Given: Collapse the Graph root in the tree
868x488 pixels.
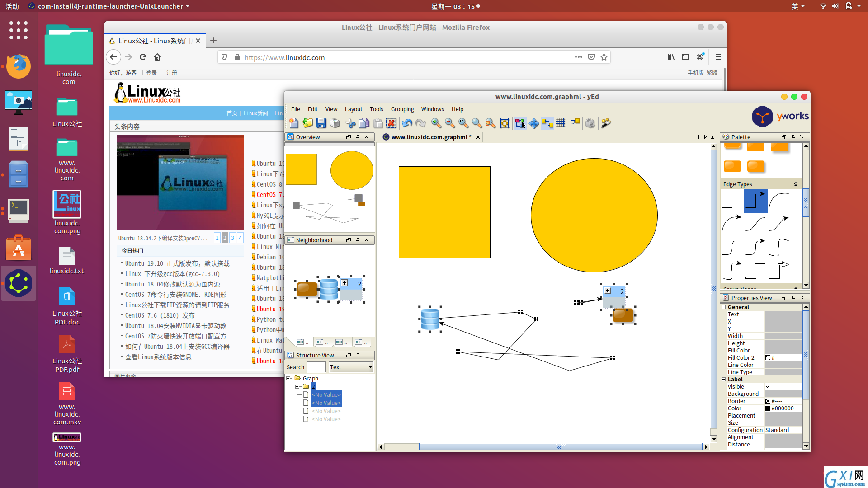Looking at the screenshot, I should (288, 379).
